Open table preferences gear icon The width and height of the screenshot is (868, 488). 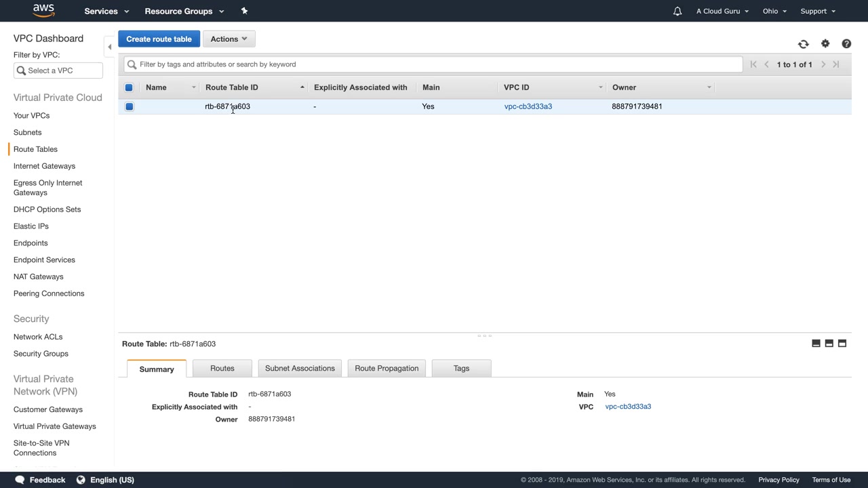[x=825, y=44]
